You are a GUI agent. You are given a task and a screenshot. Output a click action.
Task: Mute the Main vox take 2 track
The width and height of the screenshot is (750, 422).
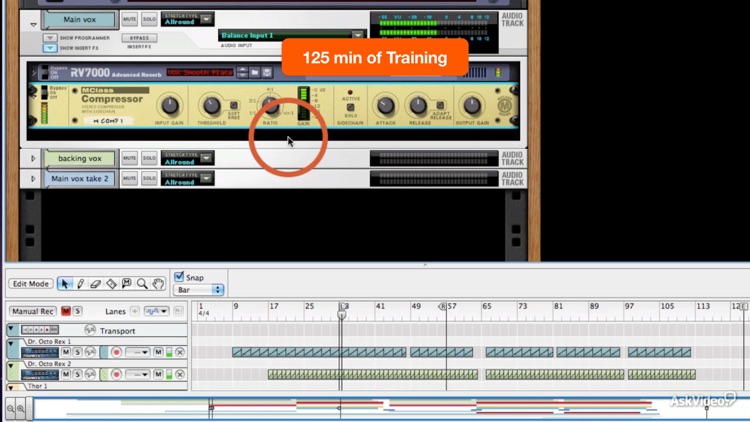pos(129,178)
